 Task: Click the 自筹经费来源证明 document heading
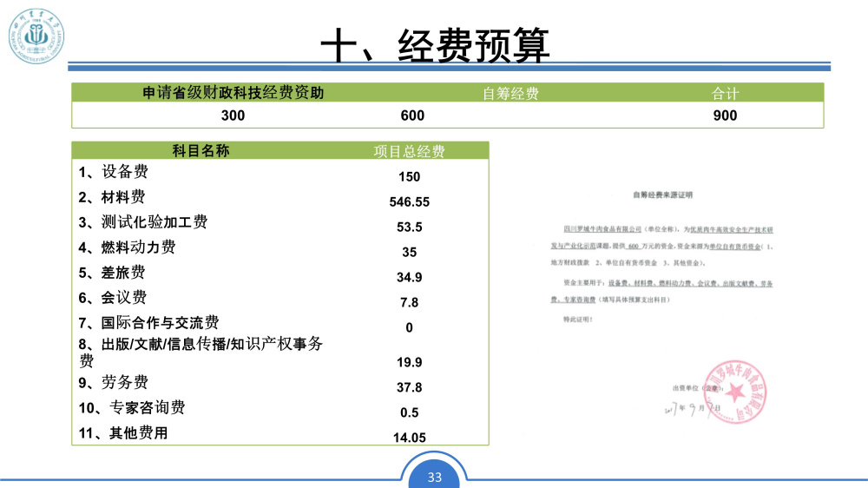tap(662, 195)
